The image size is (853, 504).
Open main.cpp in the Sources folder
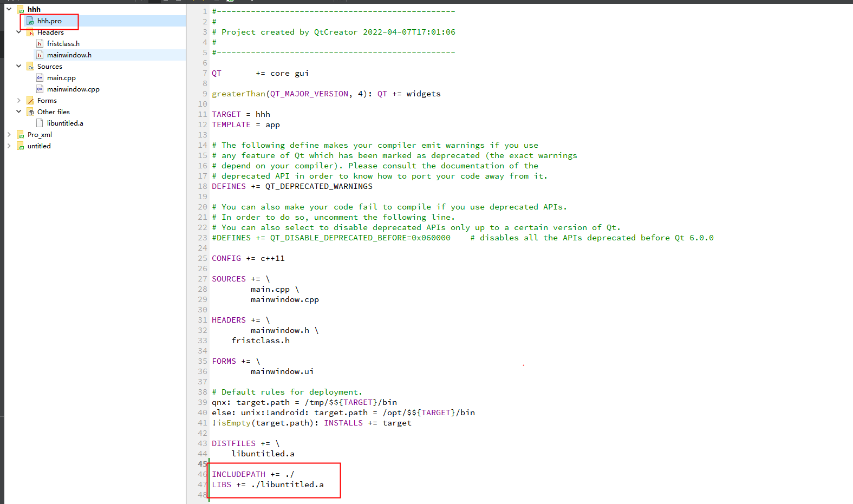61,78
